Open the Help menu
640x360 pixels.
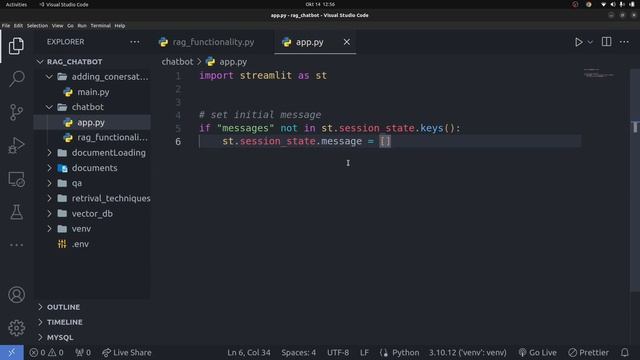pyautogui.click(x=120, y=25)
